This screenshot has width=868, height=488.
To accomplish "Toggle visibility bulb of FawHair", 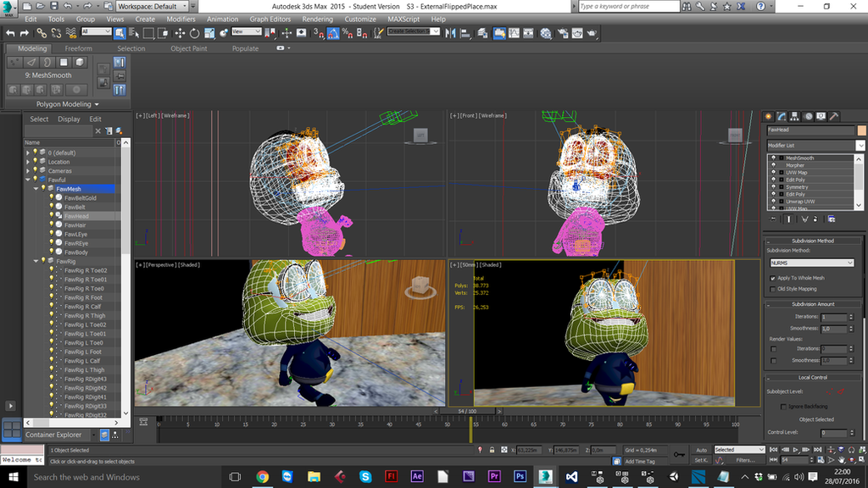I will pos(52,225).
